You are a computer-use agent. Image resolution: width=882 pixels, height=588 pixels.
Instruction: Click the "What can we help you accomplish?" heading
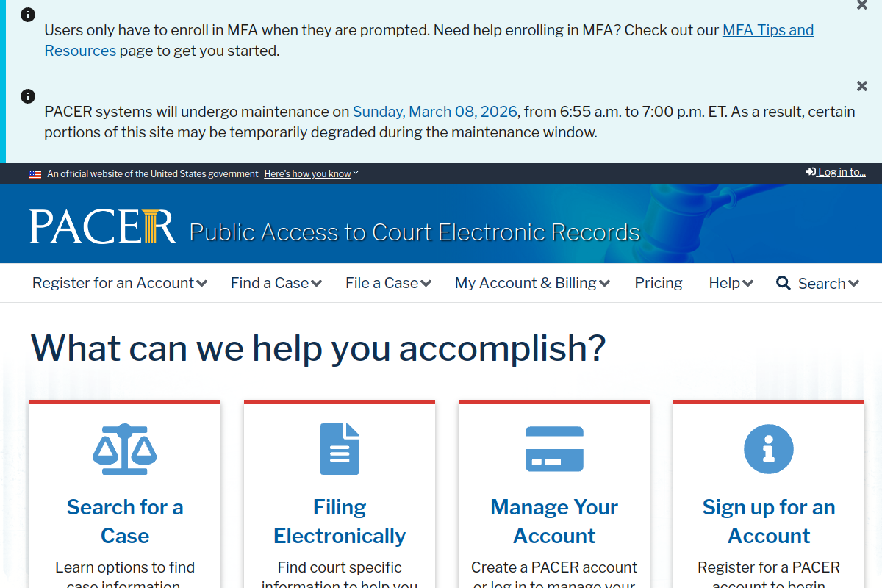click(x=318, y=348)
